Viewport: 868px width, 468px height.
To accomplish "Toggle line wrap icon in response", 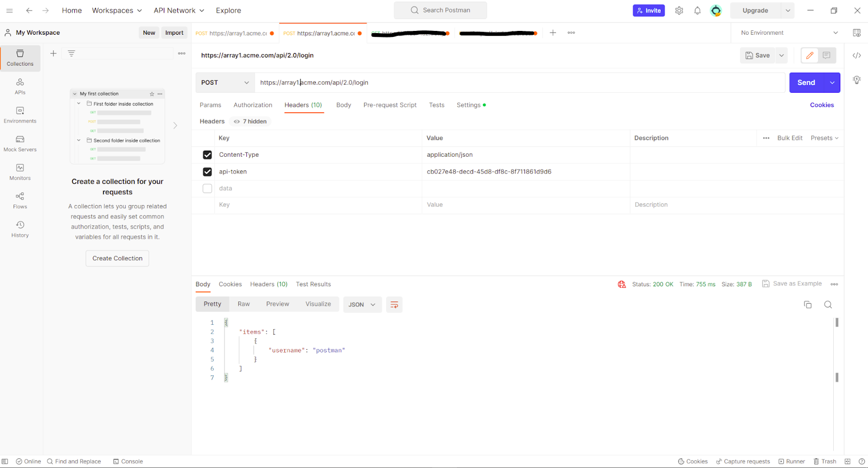I will [394, 305].
